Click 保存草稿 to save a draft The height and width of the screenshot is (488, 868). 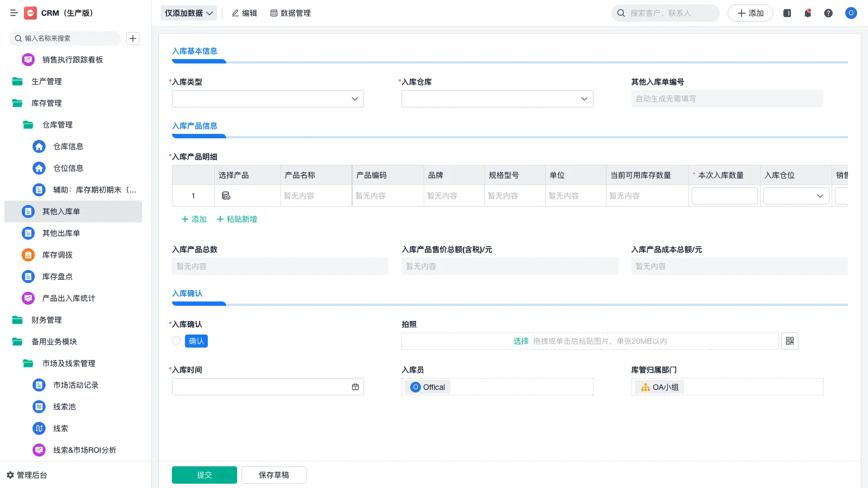pyautogui.click(x=273, y=474)
